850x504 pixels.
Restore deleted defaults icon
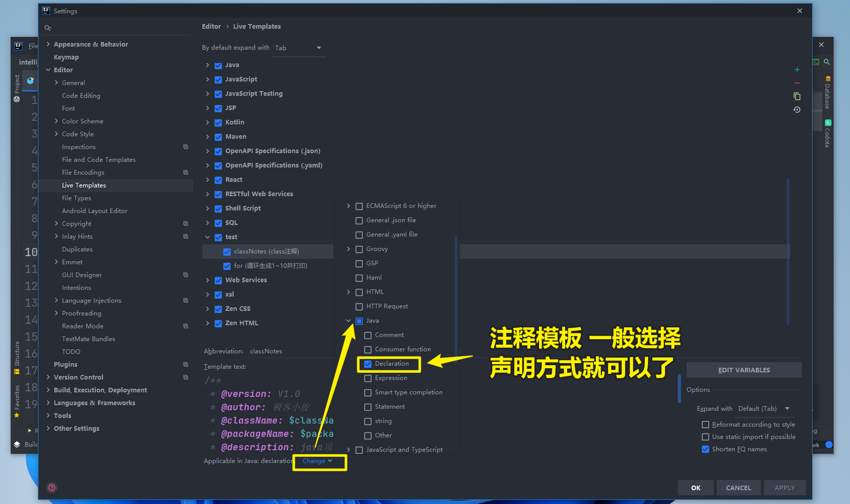point(797,110)
